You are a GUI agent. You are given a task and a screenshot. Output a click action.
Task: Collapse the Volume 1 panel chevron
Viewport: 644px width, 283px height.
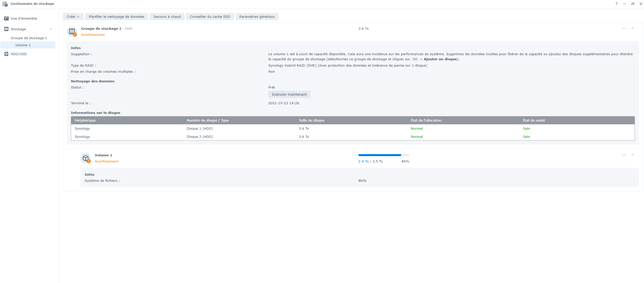pos(633,155)
